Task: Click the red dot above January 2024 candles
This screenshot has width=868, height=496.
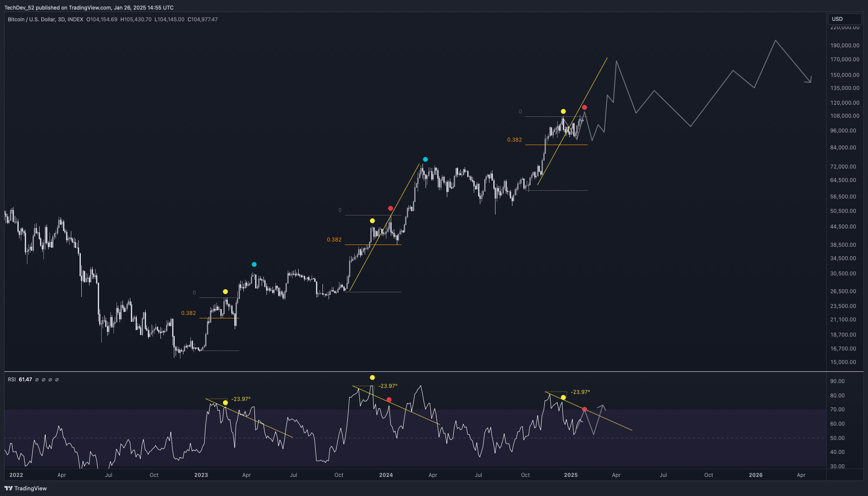Action: pyautogui.click(x=390, y=208)
